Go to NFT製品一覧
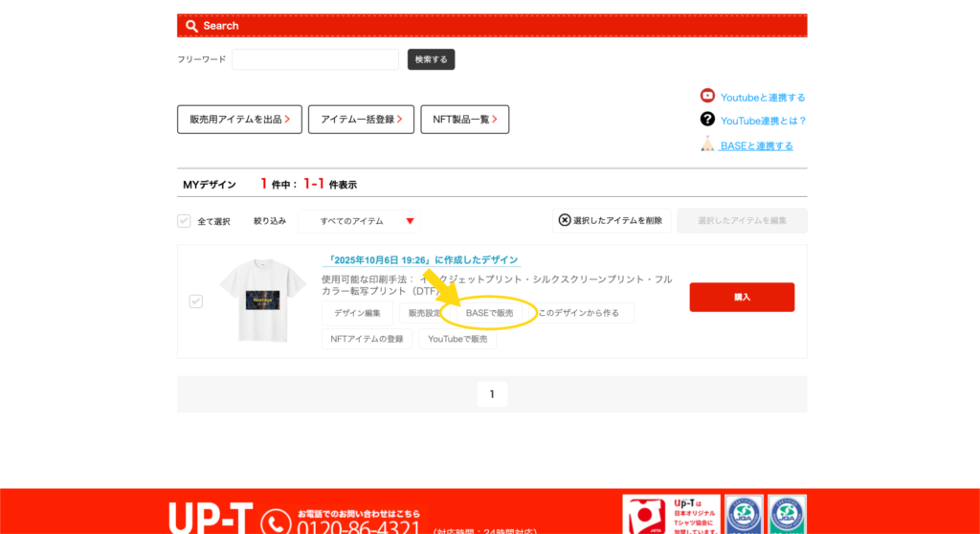The image size is (980, 534). point(464,120)
